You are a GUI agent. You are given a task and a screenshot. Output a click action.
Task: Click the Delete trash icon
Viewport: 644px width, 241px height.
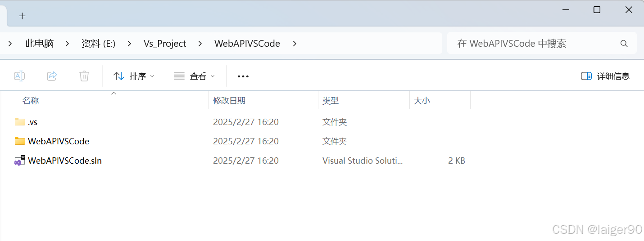[84, 76]
